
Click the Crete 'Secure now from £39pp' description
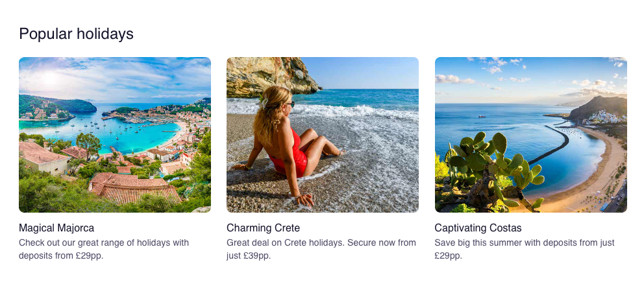[x=321, y=249]
